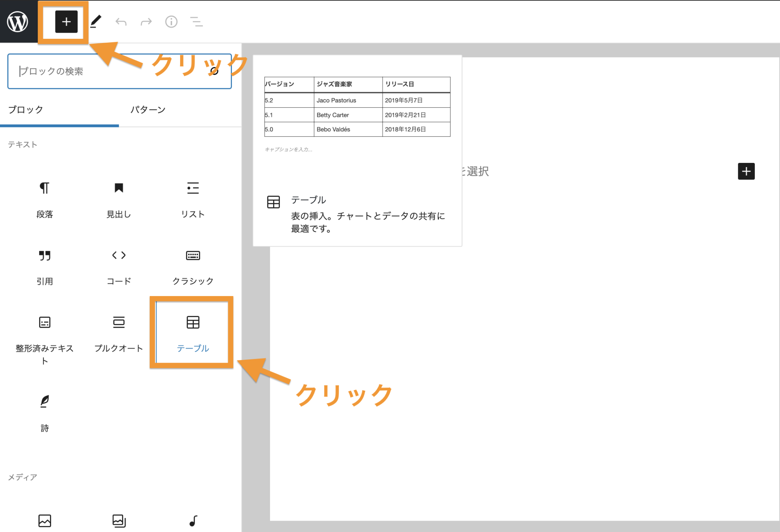Open the block list view icon
Screen dimensions: 780x532
click(x=197, y=22)
